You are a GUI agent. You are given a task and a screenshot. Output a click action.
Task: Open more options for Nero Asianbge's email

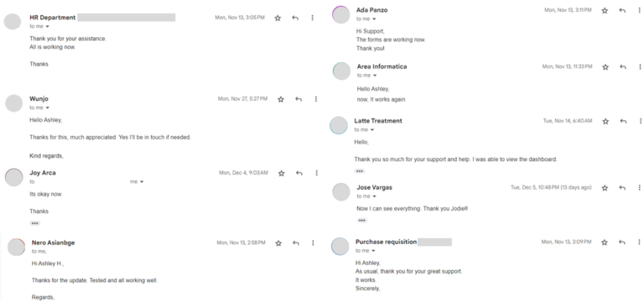click(x=313, y=243)
